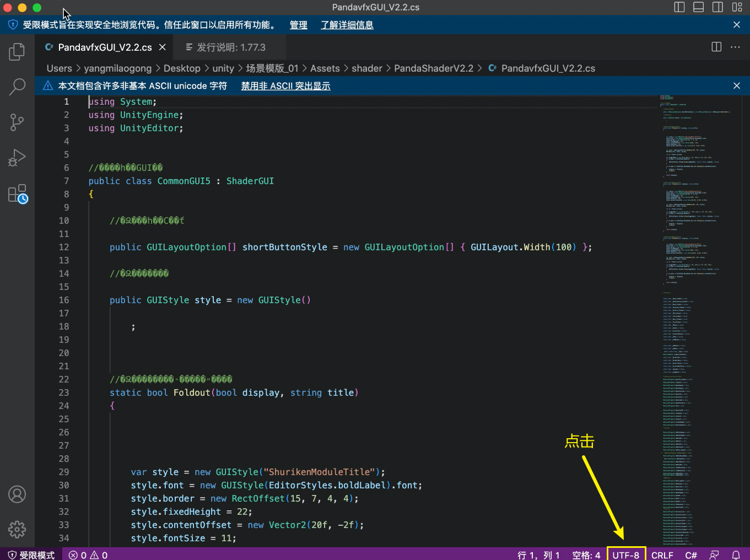Split the editor to the right
The height and width of the screenshot is (560, 750).
click(x=716, y=47)
